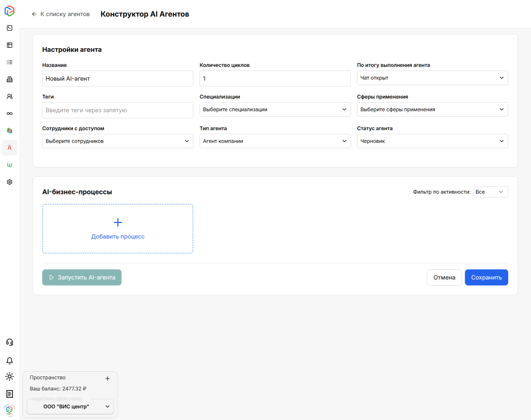This screenshot has width=531, height=420.
Task: Click the Добавить процесс card
Action: click(x=118, y=229)
